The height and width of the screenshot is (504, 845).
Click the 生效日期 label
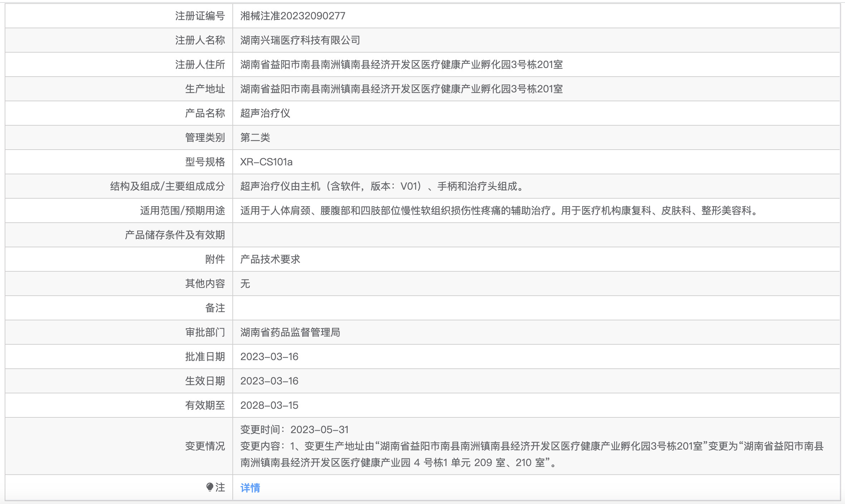205,381
